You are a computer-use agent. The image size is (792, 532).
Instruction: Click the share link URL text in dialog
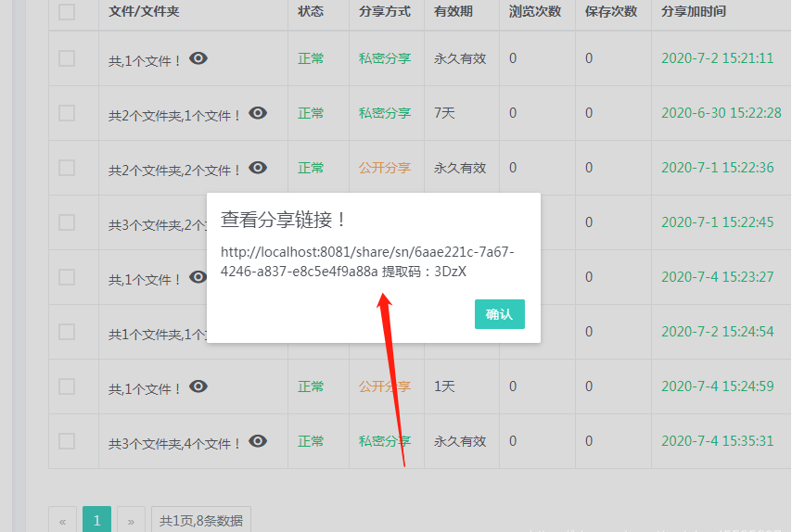(367, 261)
